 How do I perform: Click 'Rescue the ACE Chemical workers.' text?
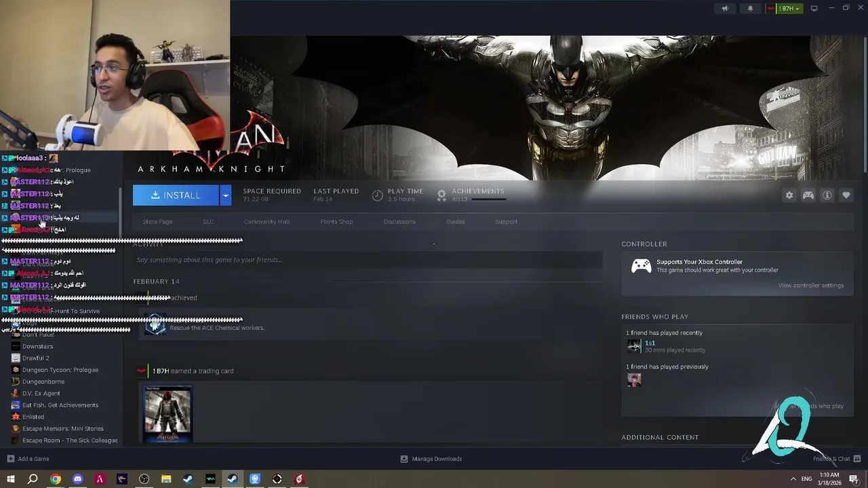pyautogui.click(x=217, y=328)
